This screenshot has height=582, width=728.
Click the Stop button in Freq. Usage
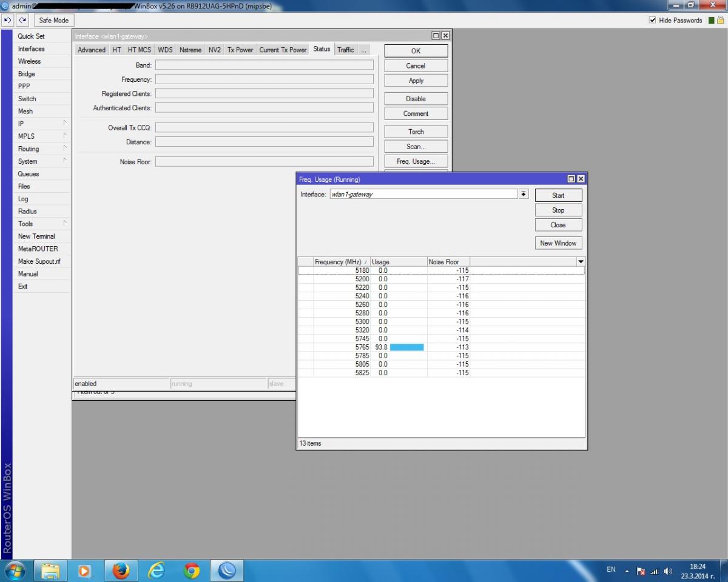click(558, 210)
